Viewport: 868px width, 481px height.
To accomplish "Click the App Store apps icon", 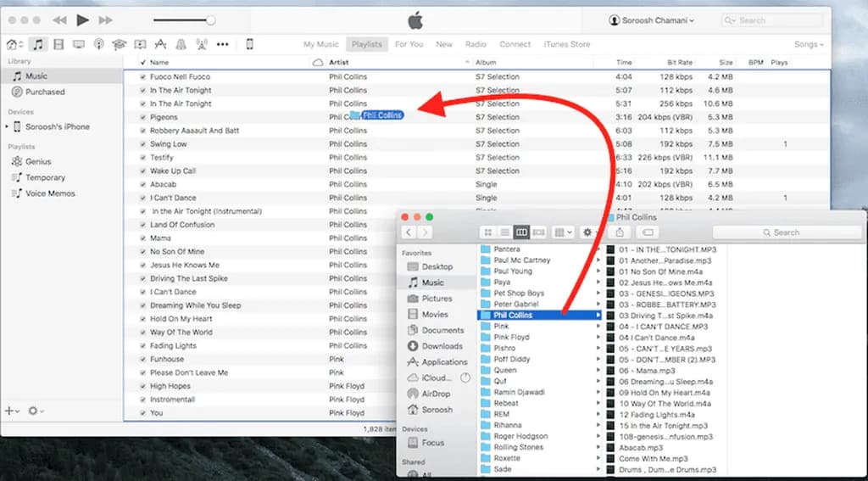I will coord(160,44).
